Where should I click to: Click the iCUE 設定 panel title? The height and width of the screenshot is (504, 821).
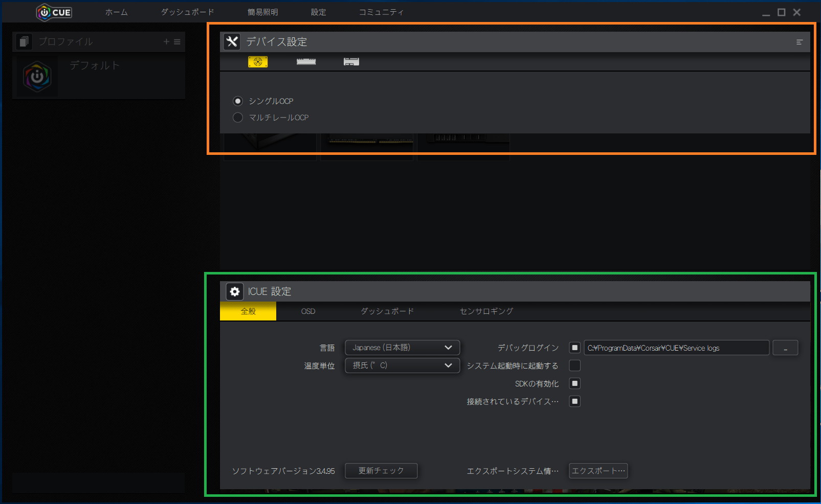click(270, 291)
